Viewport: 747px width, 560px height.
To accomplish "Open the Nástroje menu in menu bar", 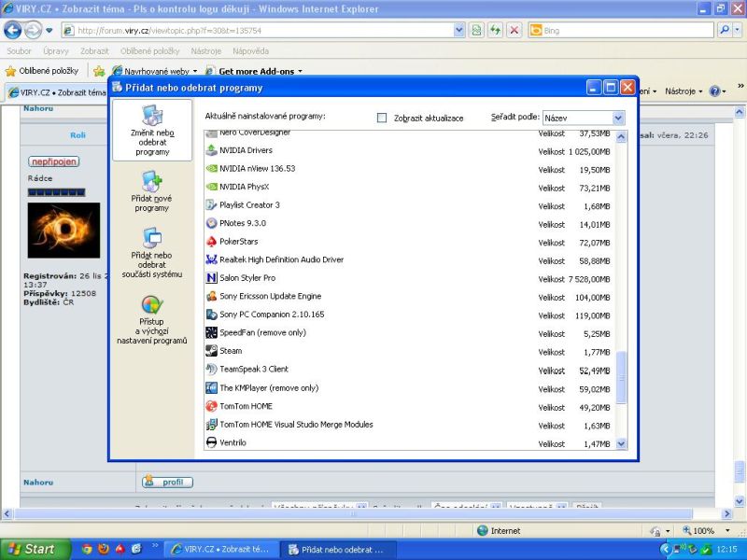I will (x=205, y=51).
